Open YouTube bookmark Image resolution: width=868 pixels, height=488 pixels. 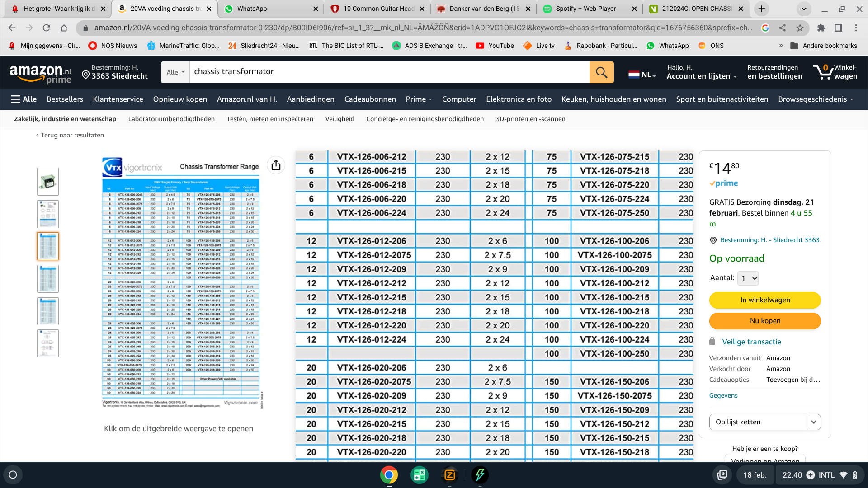pos(495,46)
